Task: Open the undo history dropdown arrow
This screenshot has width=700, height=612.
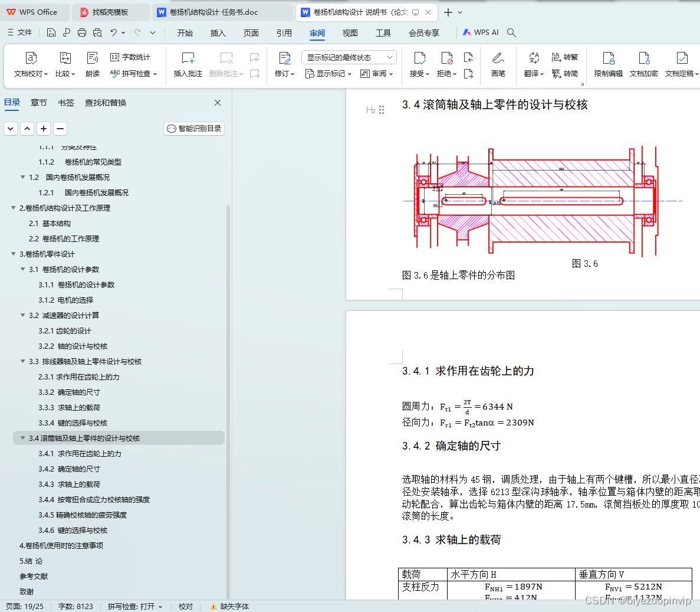Action: coord(123,32)
